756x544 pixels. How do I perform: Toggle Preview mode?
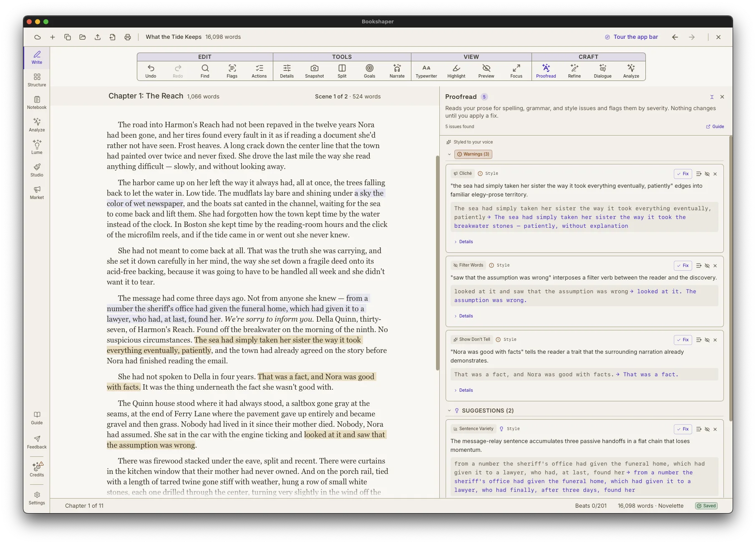pos(486,71)
